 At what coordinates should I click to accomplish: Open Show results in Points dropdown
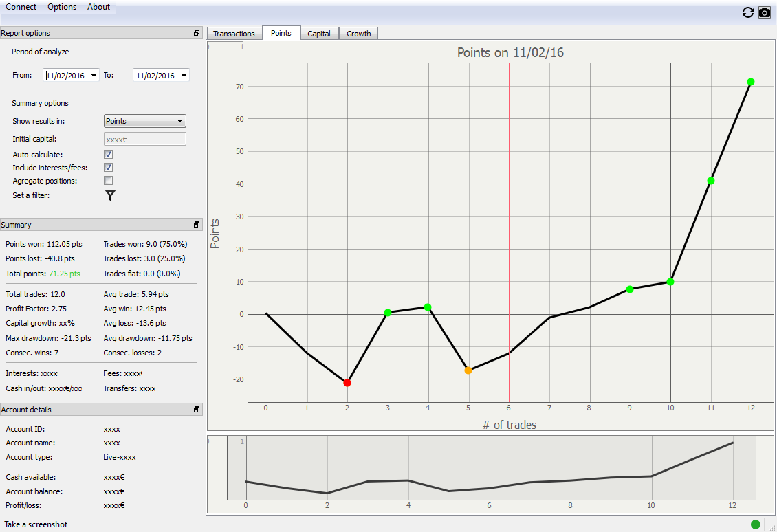[144, 121]
